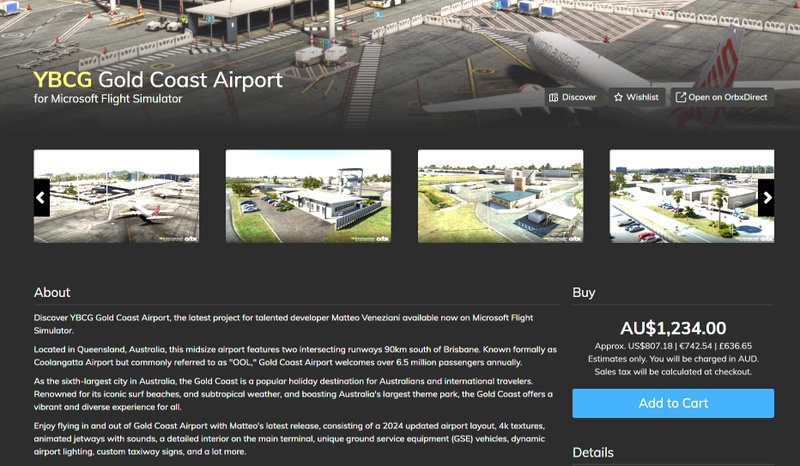Click the external-link icon for OrbxDirect
Image resolution: width=800 pixels, height=466 pixels.
click(x=681, y=97)
